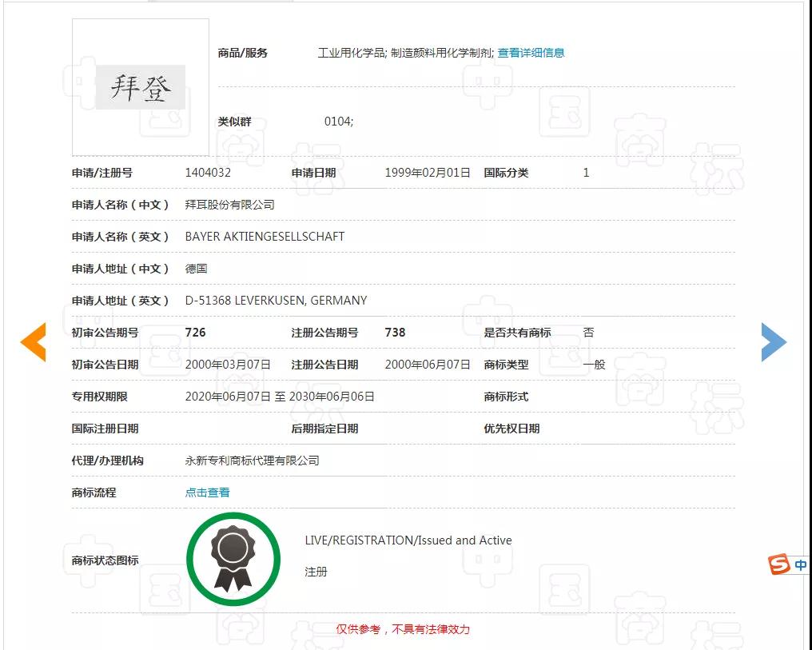Select exclusive right period 2020年06月07日 至 2030年06月06日

(280, 397)
